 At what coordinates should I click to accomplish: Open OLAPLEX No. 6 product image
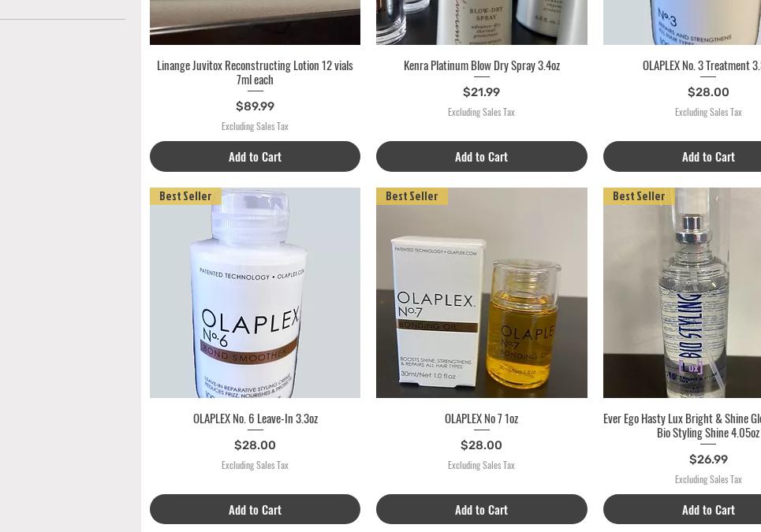click(x=255, y=293)
